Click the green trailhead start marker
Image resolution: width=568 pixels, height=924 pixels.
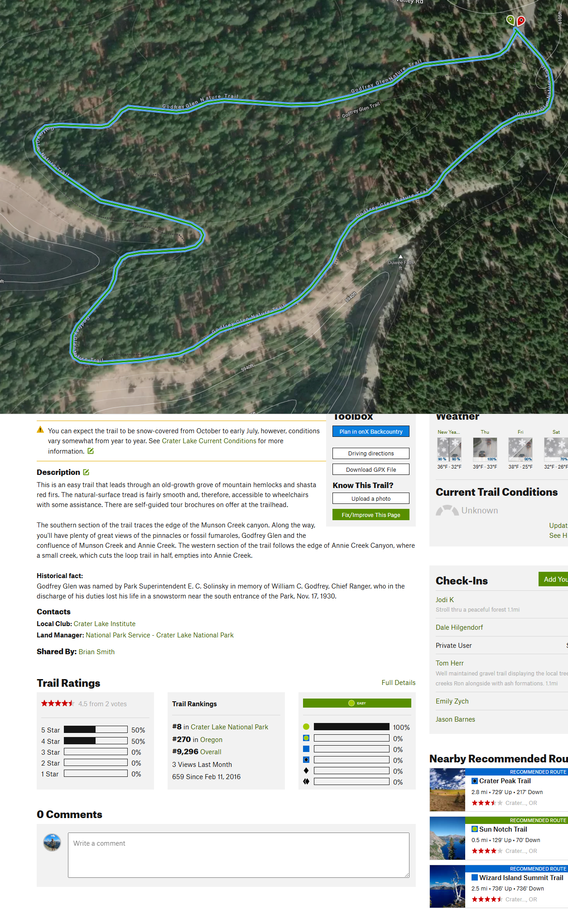coord(510,20)
